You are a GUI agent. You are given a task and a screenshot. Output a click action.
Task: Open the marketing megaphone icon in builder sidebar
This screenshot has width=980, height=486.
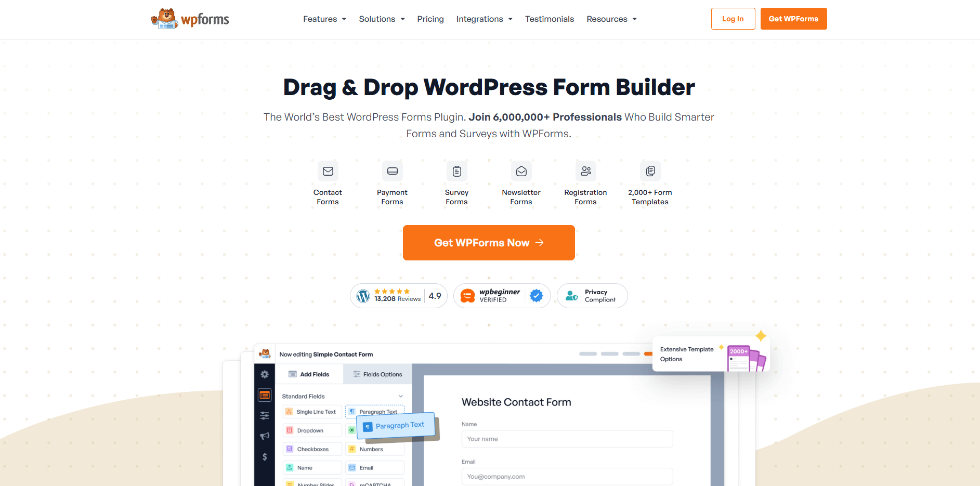(265, 436)
